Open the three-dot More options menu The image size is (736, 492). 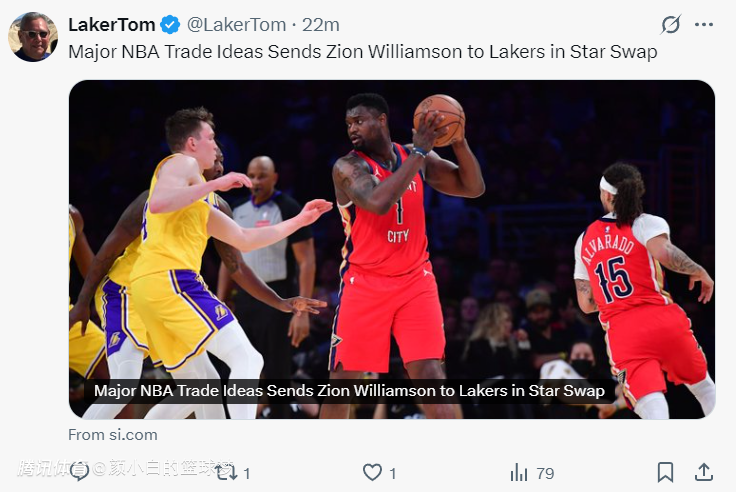point(704,24)
